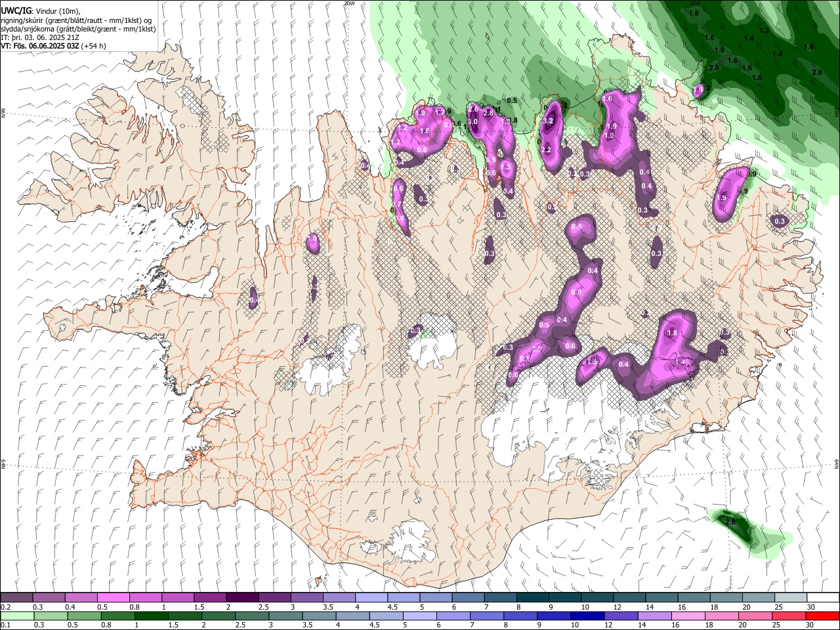This screenshot has height=630, width=840.
Task: Click the "1.5" value in the purple snow area
Action: (x=593, y=362)
